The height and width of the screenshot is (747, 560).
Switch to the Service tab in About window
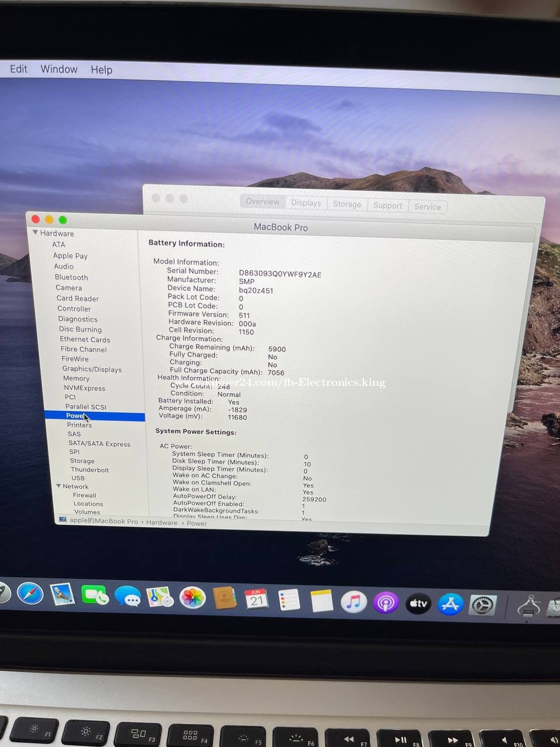(x=428, y=207)
